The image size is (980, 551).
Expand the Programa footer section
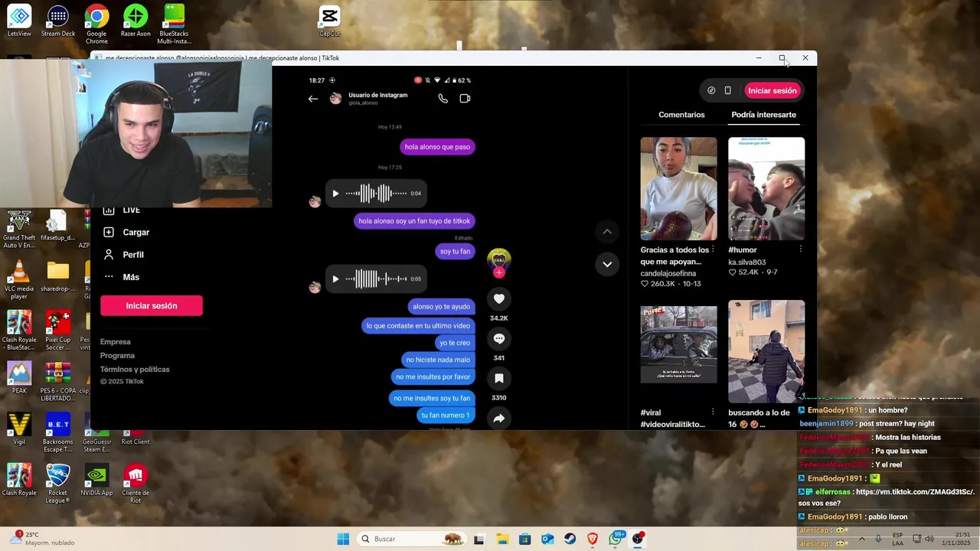[x=117, y=356]
